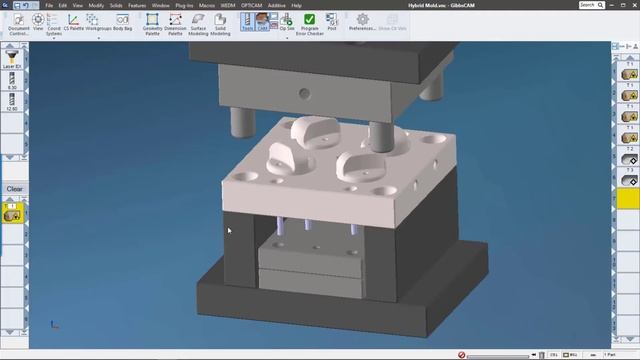
Task: Open the Window menu
Action: [160, 6]
